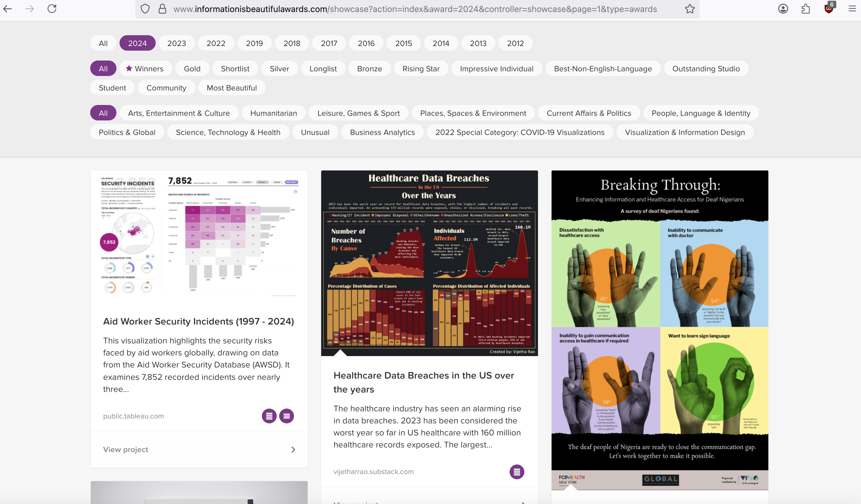861x504 pixels.
Task: Select the 2022 year filter
Action: click(216, 44)
